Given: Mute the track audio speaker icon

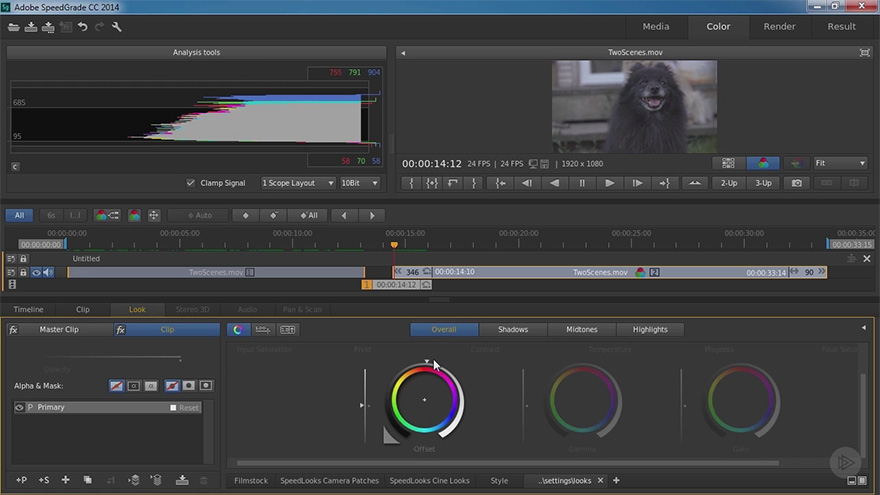Looking at the screenshot, I should [48, 272].
